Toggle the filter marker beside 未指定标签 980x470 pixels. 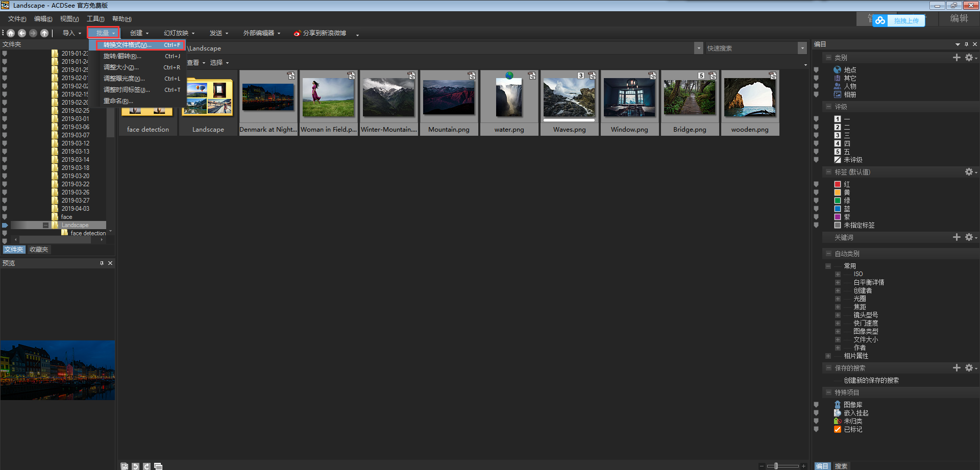816,225
